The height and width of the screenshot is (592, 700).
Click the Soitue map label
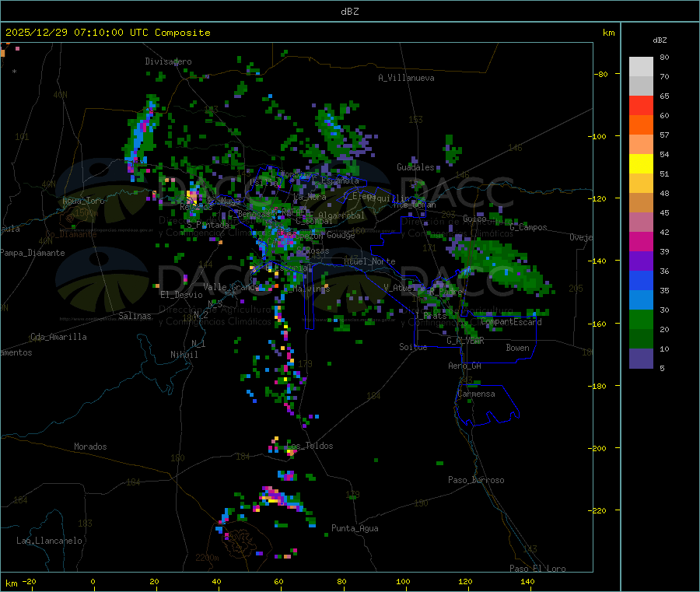(413, 347)
